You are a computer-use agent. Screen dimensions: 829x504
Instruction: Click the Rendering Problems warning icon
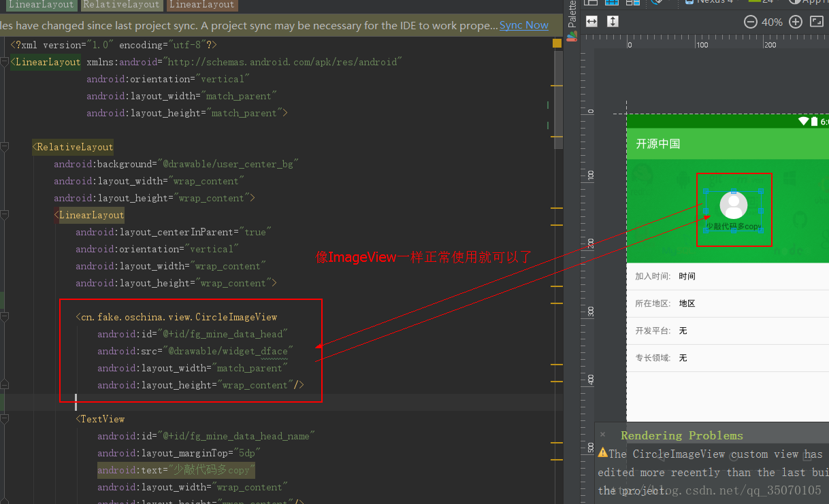pyautogui.click(x=603, y=452)
